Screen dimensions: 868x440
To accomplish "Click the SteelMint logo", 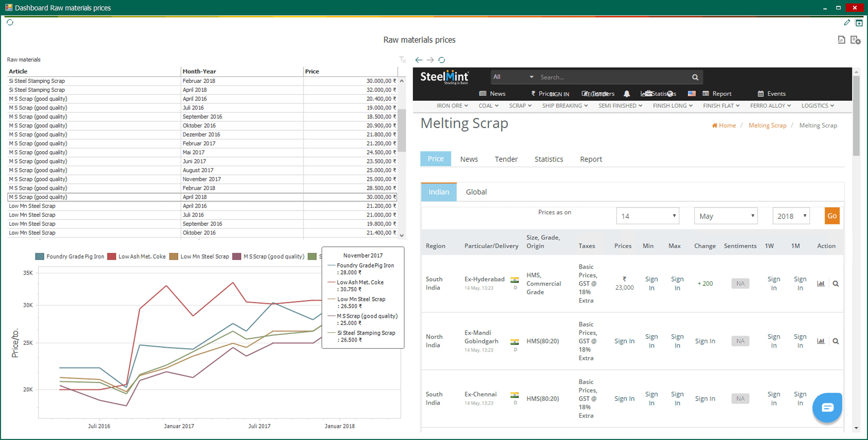I will [444, 77].
